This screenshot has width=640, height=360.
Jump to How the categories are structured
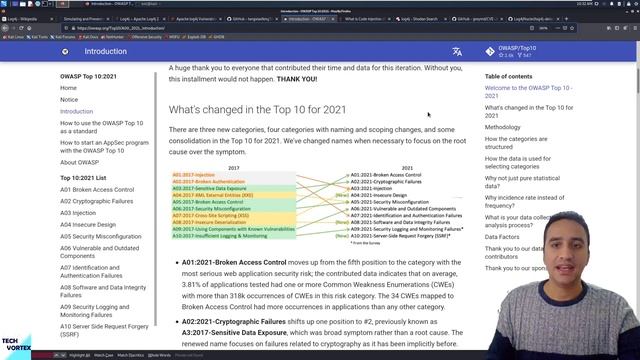(516, 143)
